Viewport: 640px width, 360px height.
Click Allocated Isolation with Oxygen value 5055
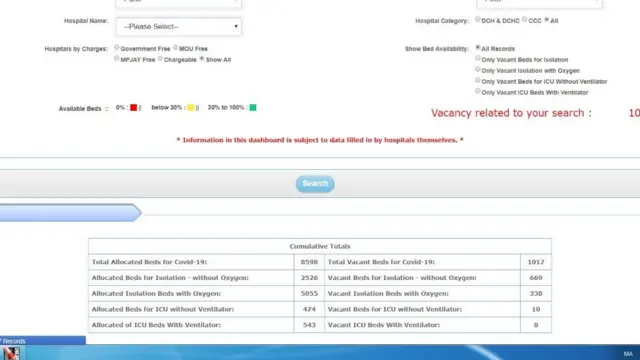309,293
